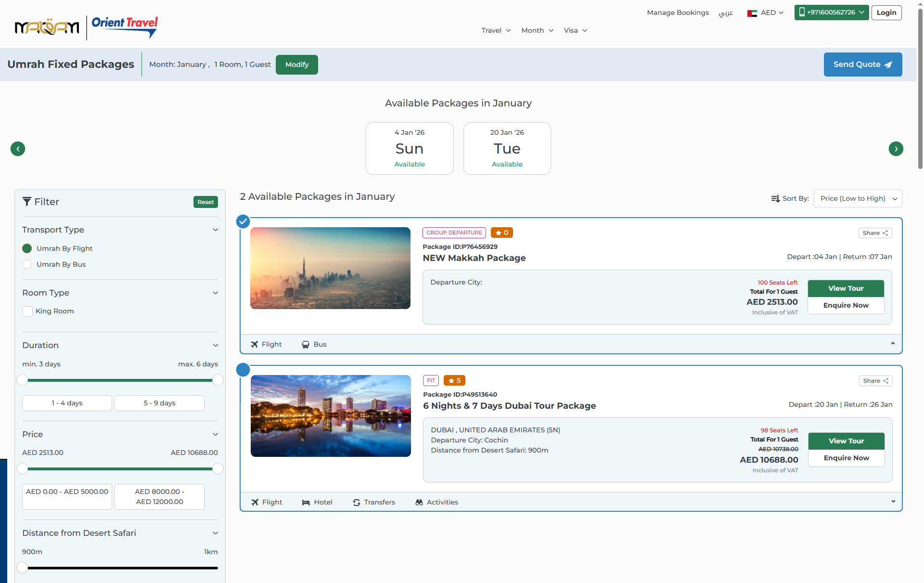Screen dimensions: 924x583
Task: Open the Travel menu
Action: pos(496,30)
